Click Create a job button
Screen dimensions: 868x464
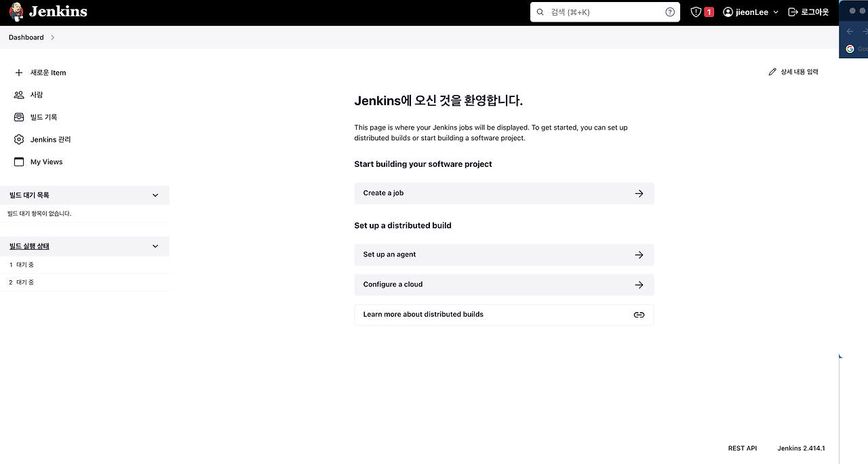point(504,193)
